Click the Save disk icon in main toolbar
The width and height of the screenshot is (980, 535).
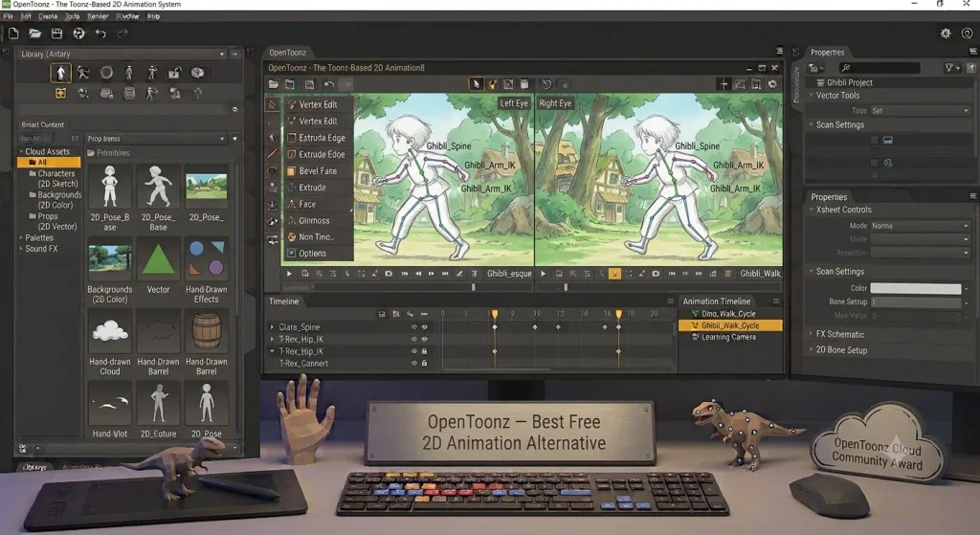click(x=56, y=33)
